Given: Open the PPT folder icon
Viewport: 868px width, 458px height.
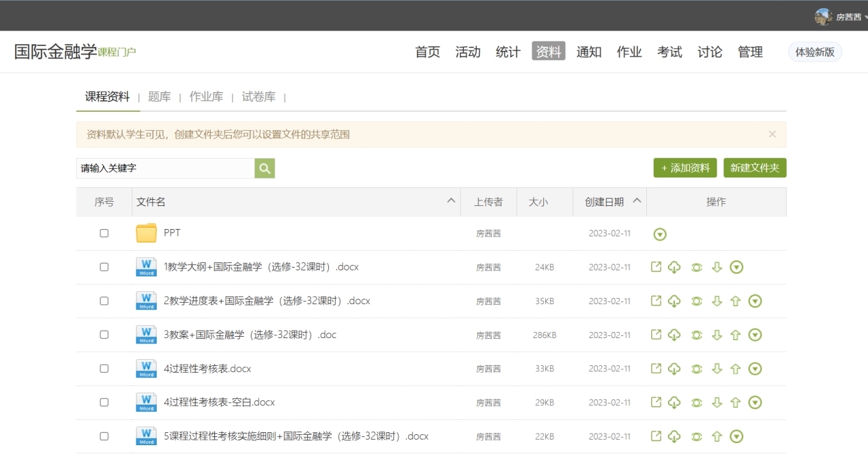Looking at the screenshot, I should click(x=146, y=233).
